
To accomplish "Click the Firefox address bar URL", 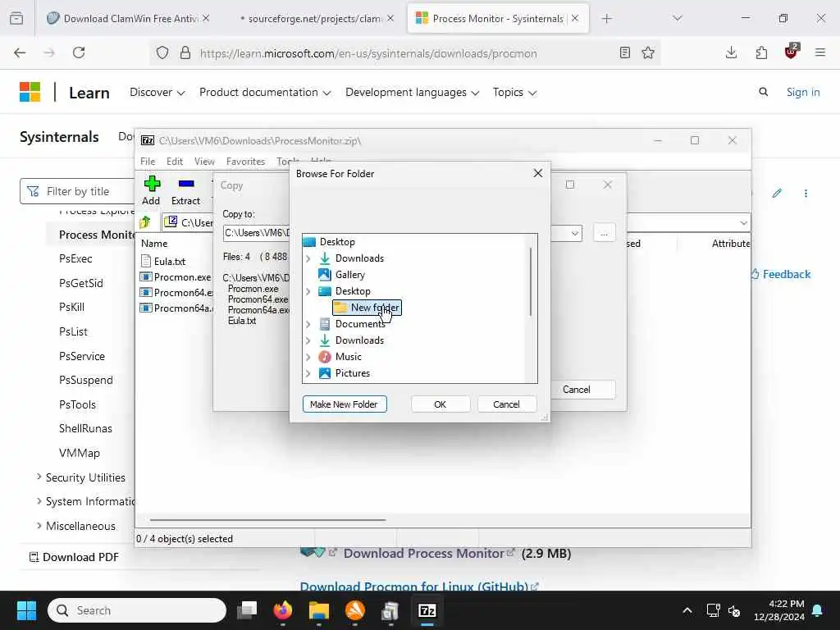I will [368, 53].
